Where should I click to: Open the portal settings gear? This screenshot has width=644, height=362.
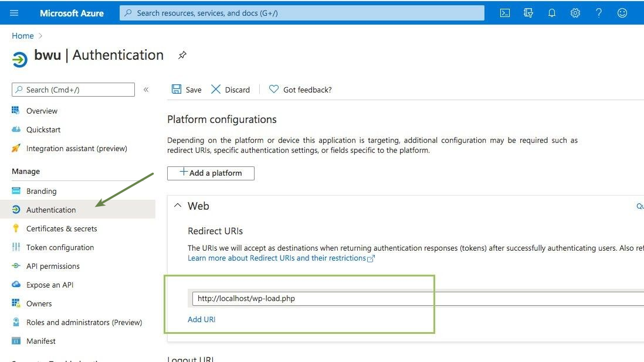coord(575,13)
